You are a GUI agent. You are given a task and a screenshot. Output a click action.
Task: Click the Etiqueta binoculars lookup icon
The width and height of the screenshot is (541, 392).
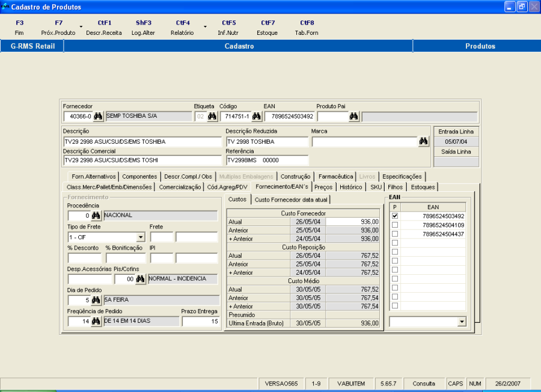212,116
